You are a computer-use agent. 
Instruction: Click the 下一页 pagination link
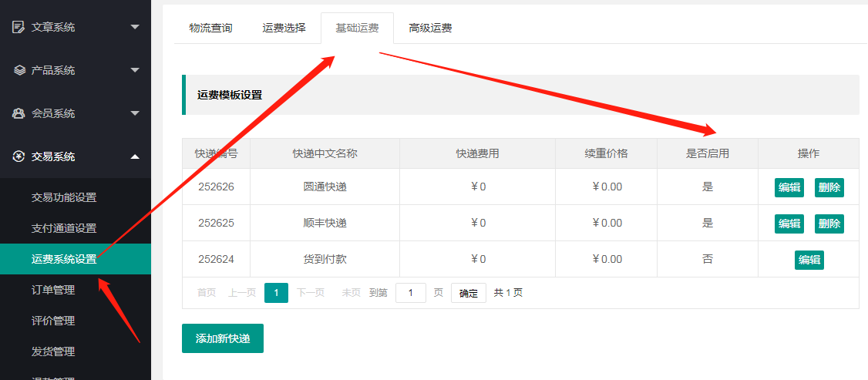(x=311, y=293)
